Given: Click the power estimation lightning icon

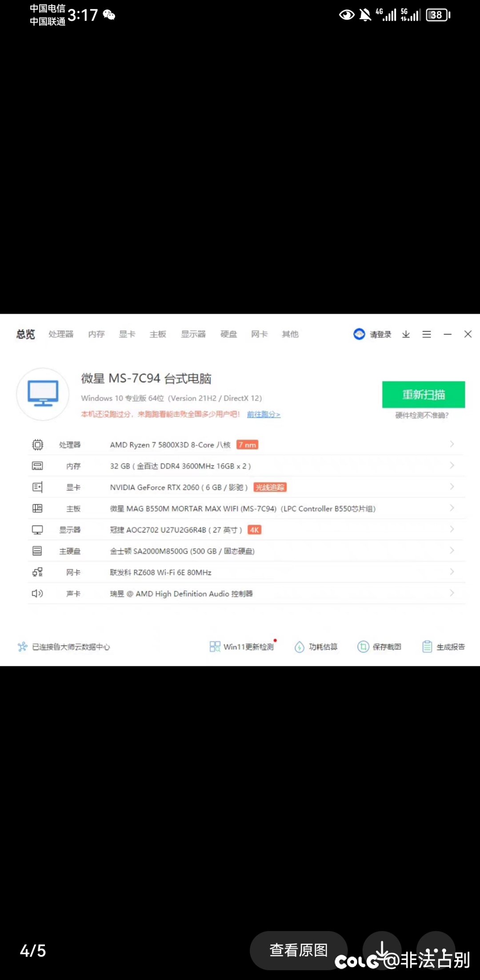Looking at the screenshot, I should (x=300, y=647).
